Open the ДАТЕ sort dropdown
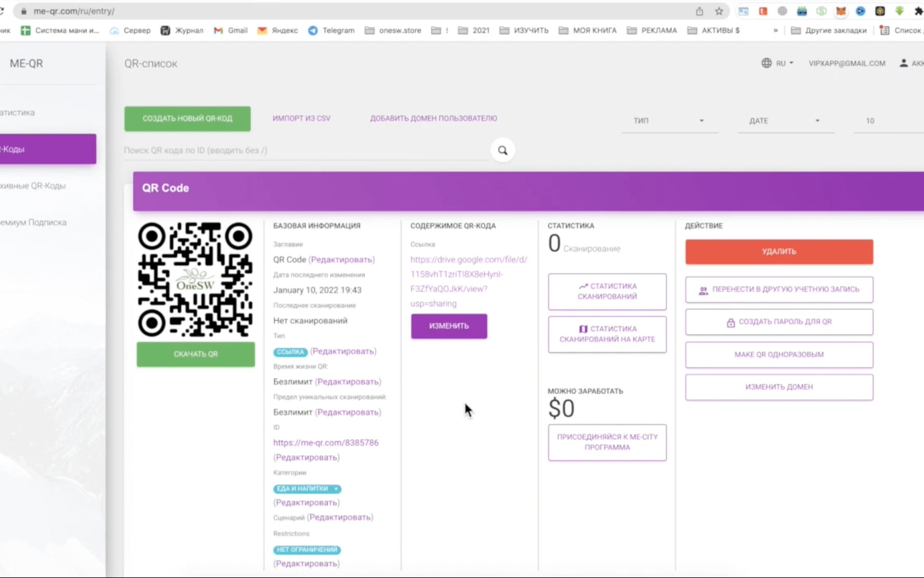The width and height of the screenshot is (924, 578). tap(786, 121)
